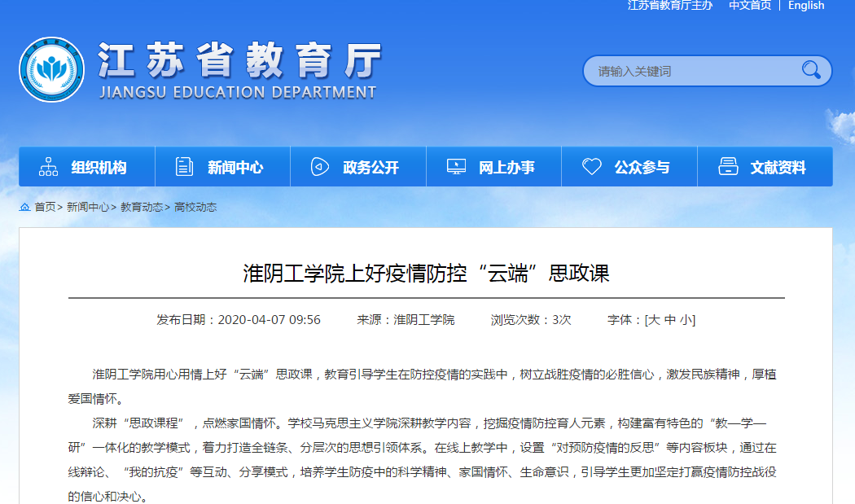Click the 组织机构 org-chart icon
855x504 pixels.
click(49, 167)
